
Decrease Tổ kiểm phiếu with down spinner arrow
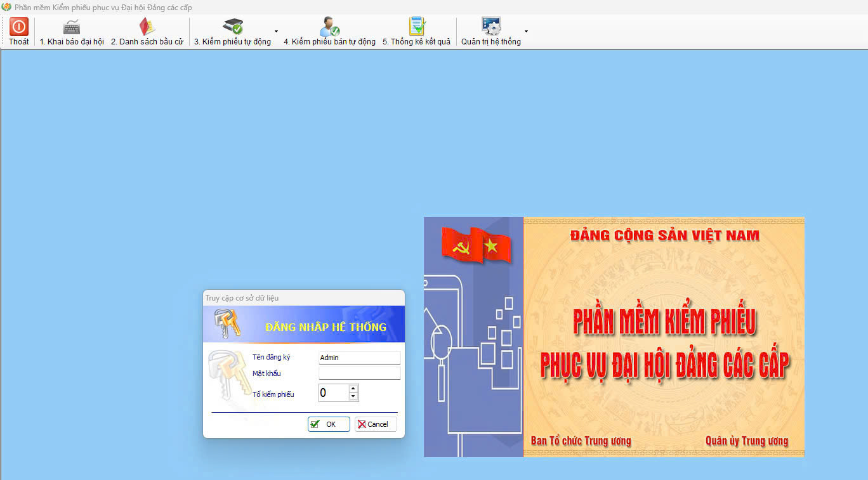point(353,397)
